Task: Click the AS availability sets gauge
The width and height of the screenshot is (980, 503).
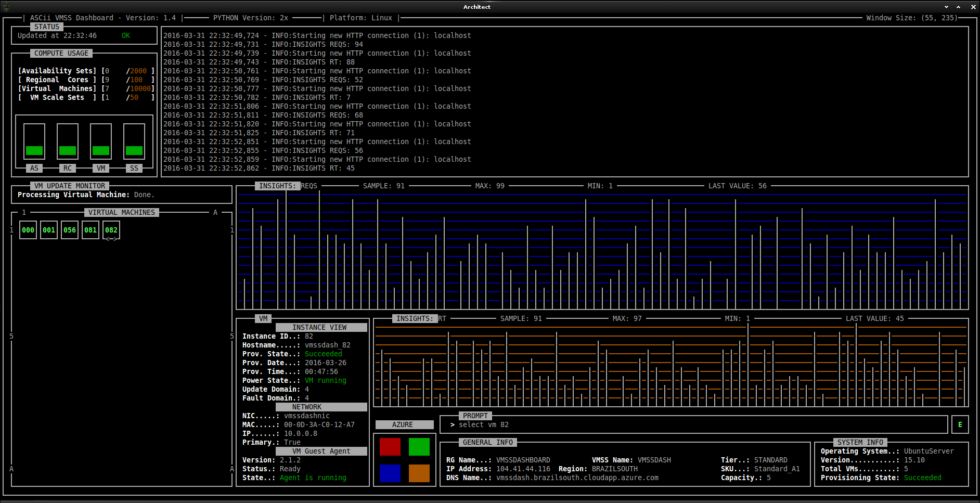Action: tap(34, 141)
